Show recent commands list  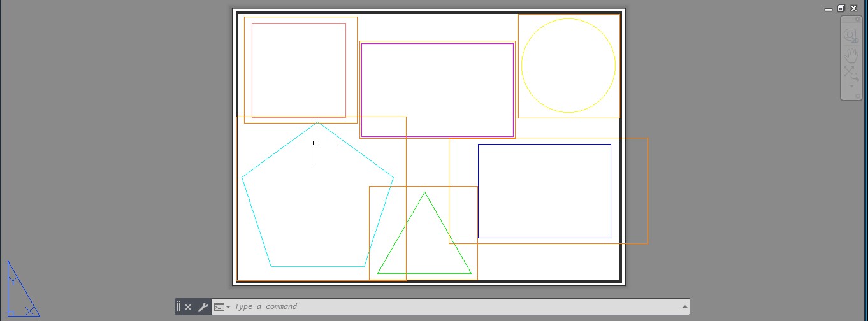tap(222, 307)
